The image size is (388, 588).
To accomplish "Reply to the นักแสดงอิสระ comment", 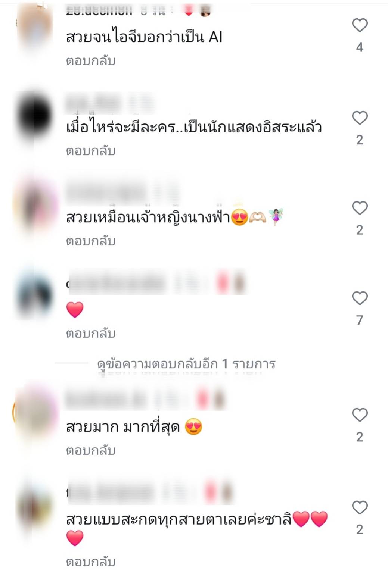I will tap(91, 151).
